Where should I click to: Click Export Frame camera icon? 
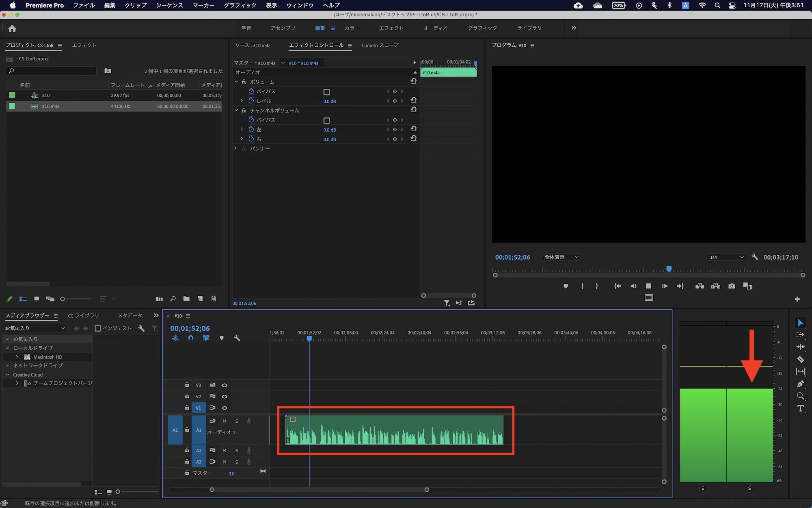pyautogui.click(x=732, y=286)
